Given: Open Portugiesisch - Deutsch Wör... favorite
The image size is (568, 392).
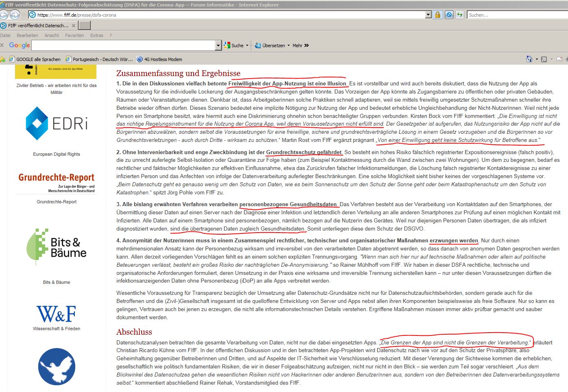Looking at the screenshot, I should click(99, 59).
